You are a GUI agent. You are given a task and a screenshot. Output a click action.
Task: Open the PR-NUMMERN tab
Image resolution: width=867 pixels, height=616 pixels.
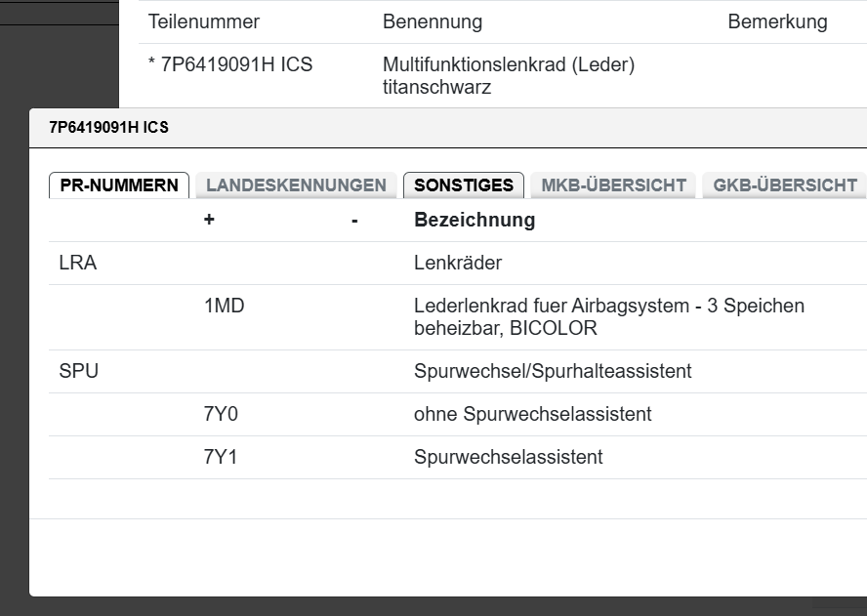click(119, 185)
